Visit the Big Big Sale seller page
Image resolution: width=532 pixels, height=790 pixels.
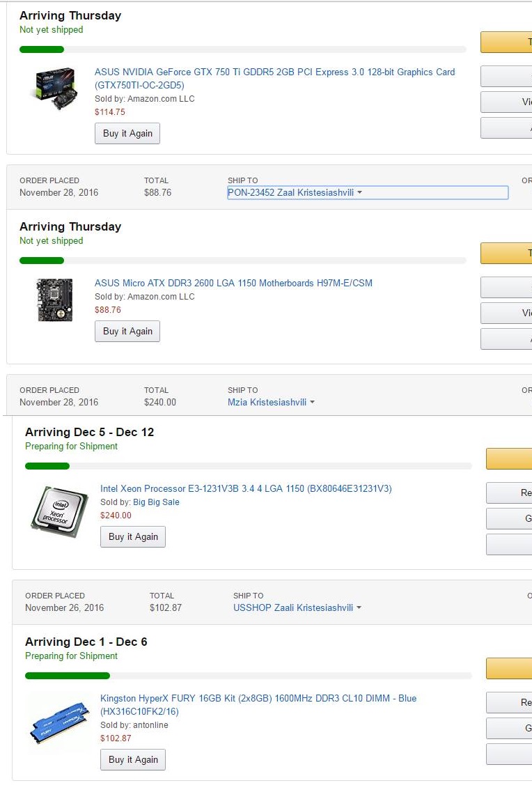[156, 502]
